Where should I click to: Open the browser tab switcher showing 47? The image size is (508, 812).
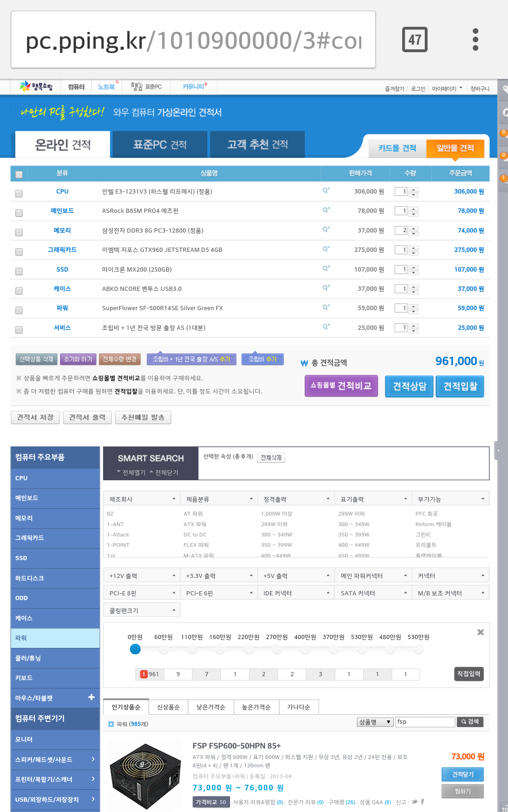tap(414, 39)
